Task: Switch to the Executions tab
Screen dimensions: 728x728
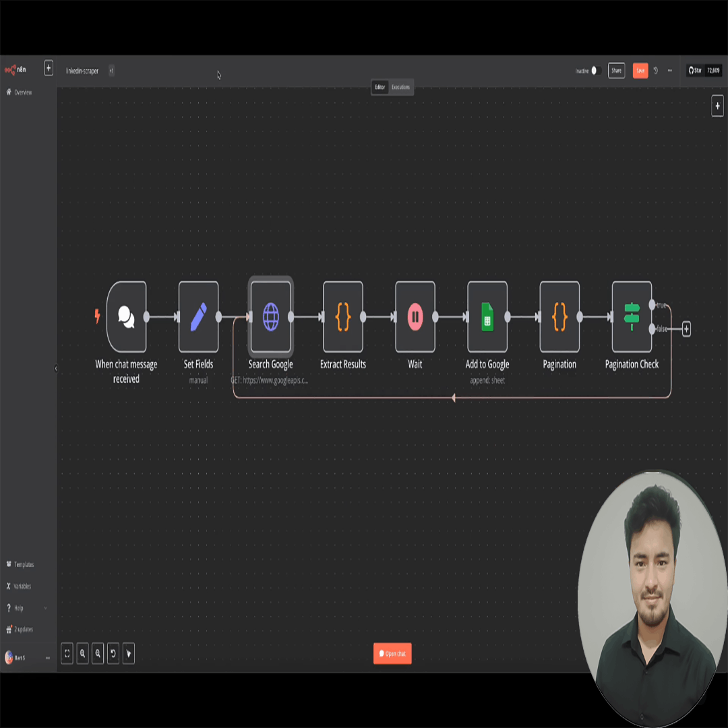Action: click(x=400, y=87)
